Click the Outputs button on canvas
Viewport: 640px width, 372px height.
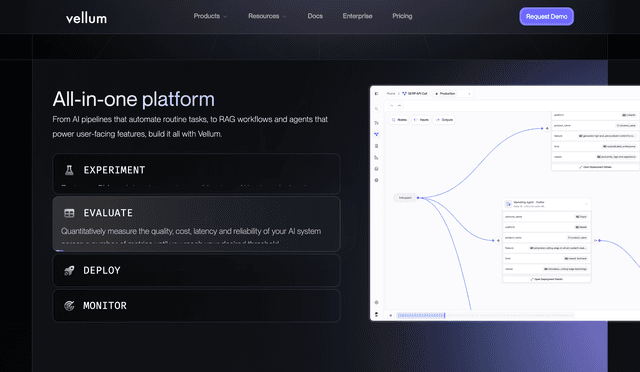point(444,120)
